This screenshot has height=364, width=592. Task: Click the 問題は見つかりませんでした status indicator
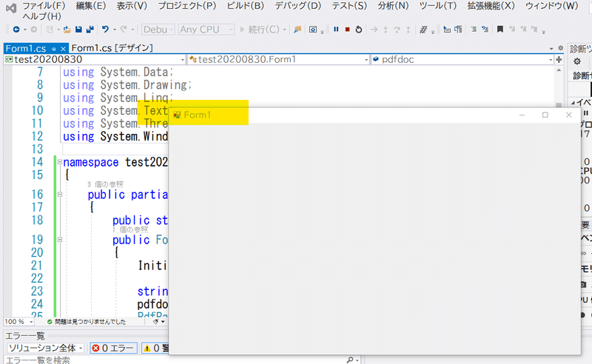coord(87,322)
